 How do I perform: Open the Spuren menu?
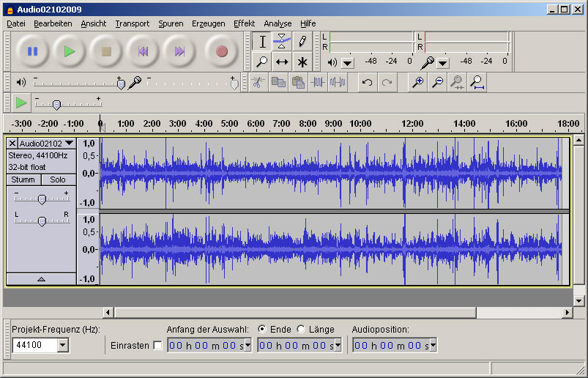tap(171, 23)
